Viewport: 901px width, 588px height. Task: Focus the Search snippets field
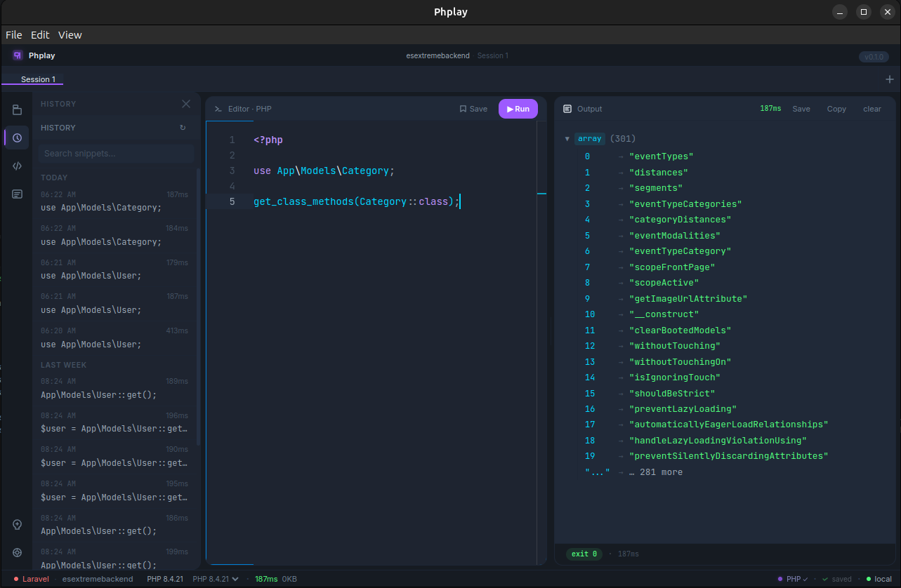pos(116,153)
